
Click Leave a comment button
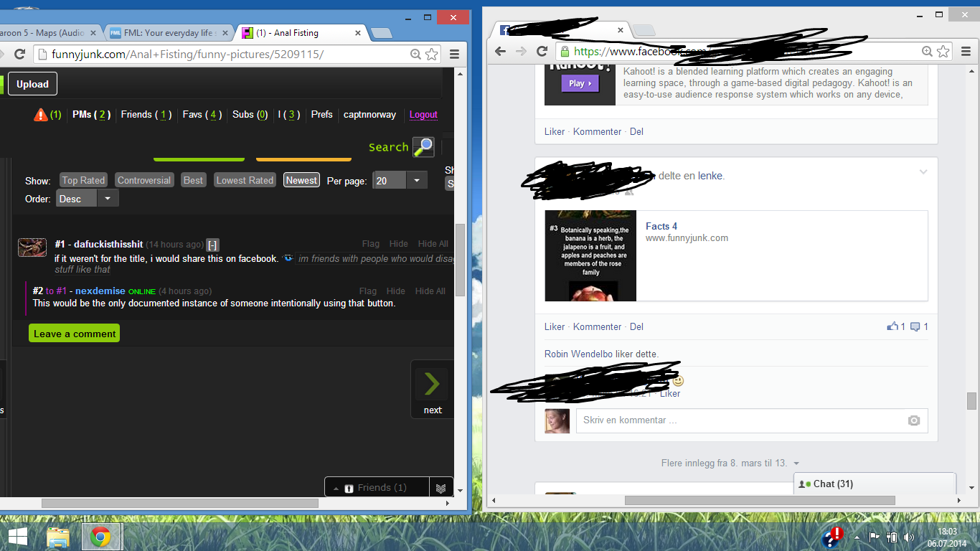click(x=75, y=334)
